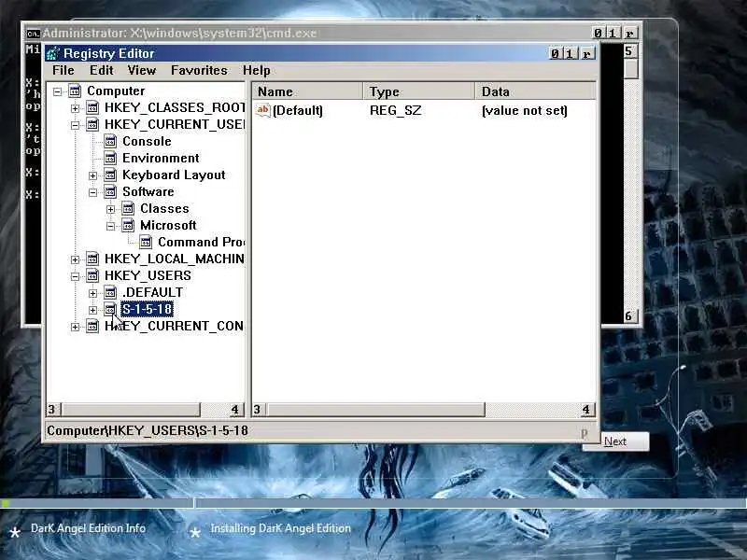The image size is (747, 560).
Task: Click the Environment key icon
Action: 110,158
